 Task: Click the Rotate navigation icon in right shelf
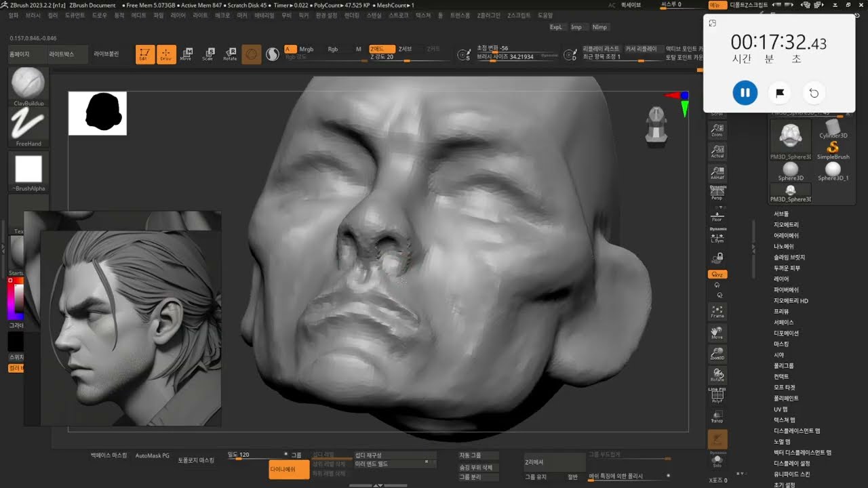pyautogui.click(x=717, y=374)
